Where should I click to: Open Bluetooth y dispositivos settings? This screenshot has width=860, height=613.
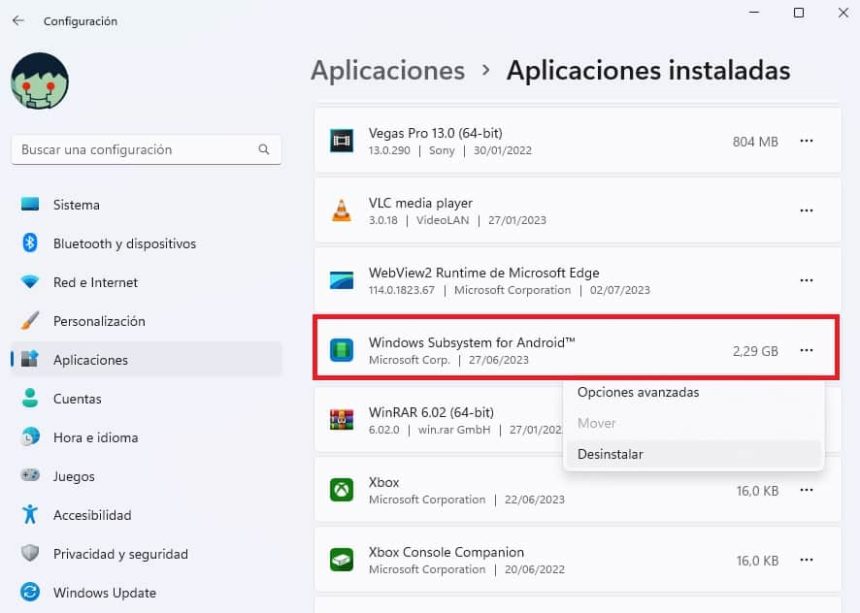(146, 243)
